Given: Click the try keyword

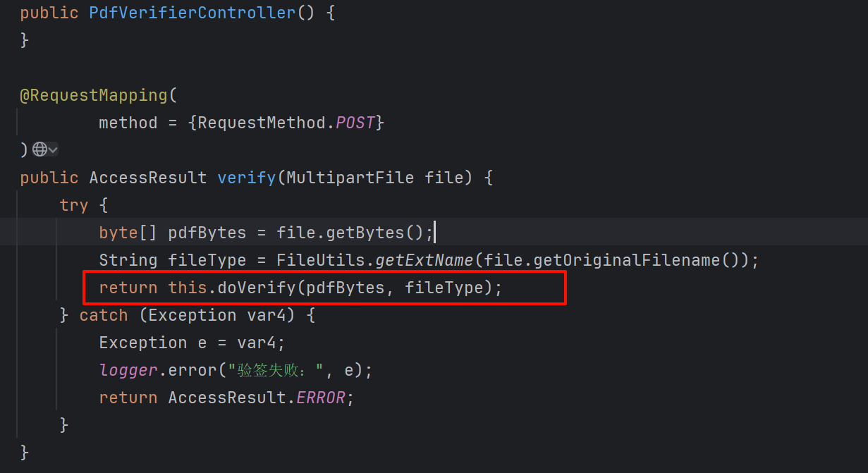Looking at the screenshot, I should (x=74, y=205).
